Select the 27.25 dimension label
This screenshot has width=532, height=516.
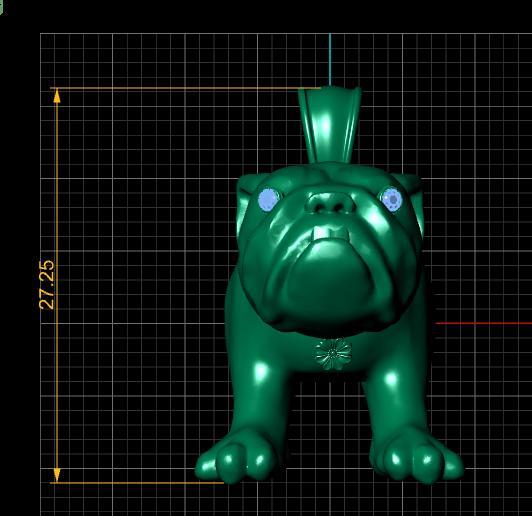(x=47, y=284)
